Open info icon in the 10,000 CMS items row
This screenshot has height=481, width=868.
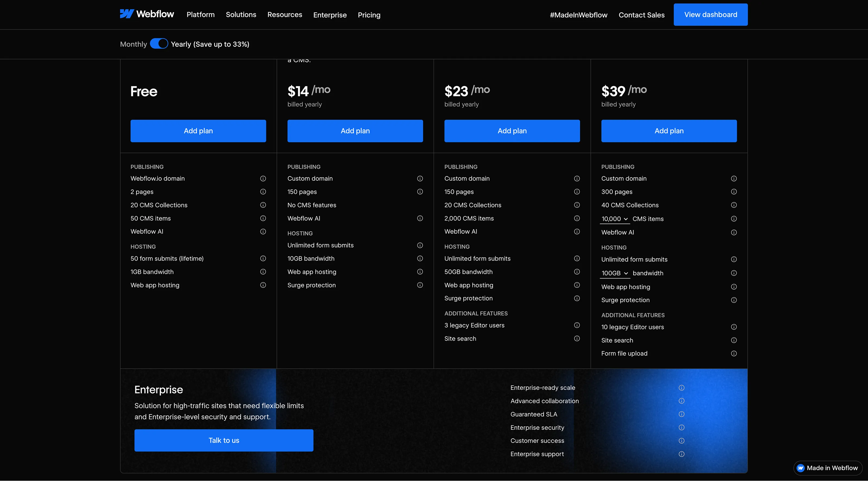tap(734, 219)
